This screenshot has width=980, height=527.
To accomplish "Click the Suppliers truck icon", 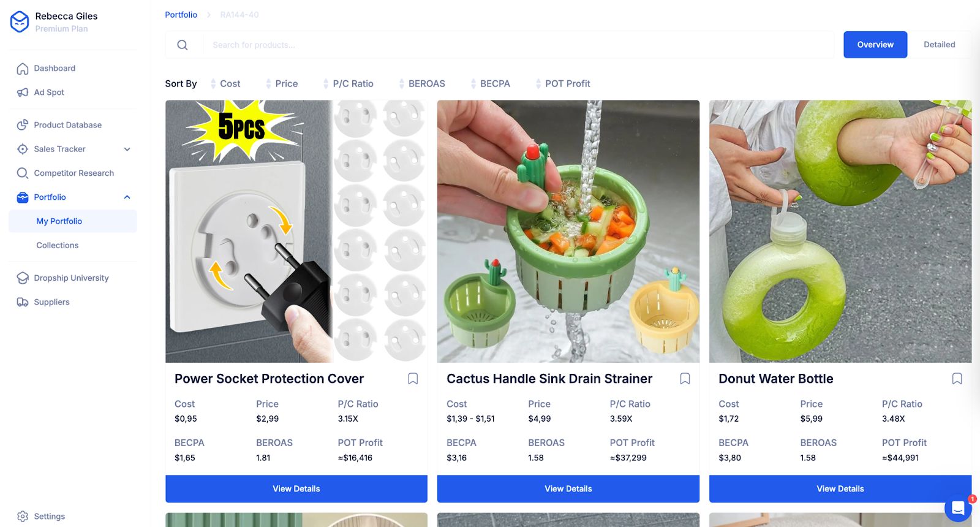I will coord(23,302).
